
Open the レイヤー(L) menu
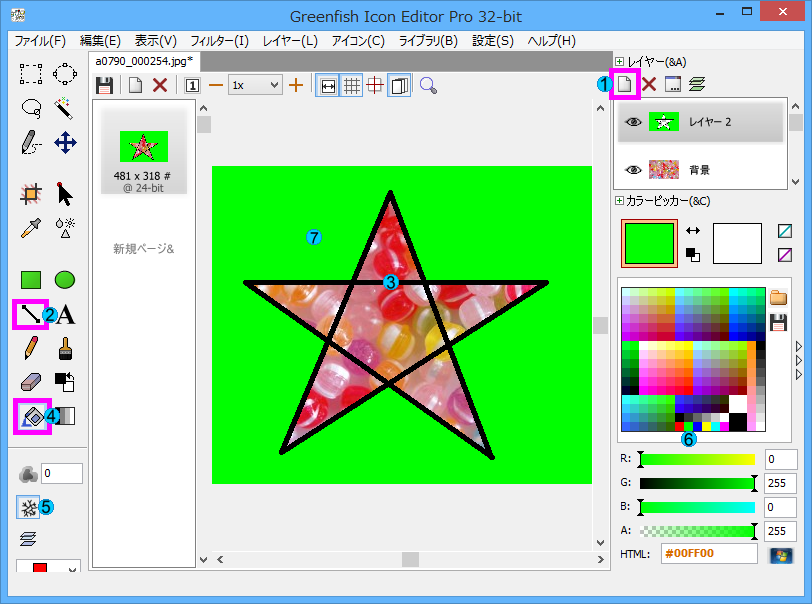pyautogui.click(x=290, y=41)
